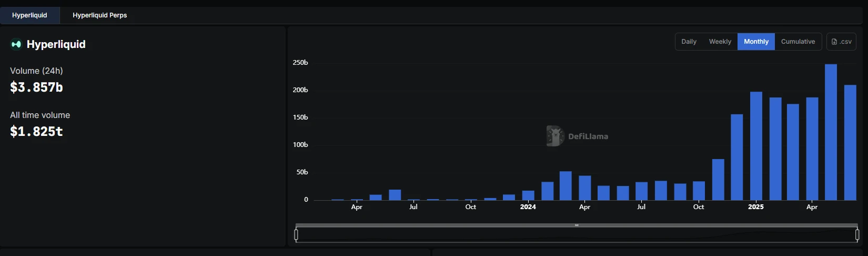Click the tallest bar near 250b

pyautogui.click(x=831, y=132)
